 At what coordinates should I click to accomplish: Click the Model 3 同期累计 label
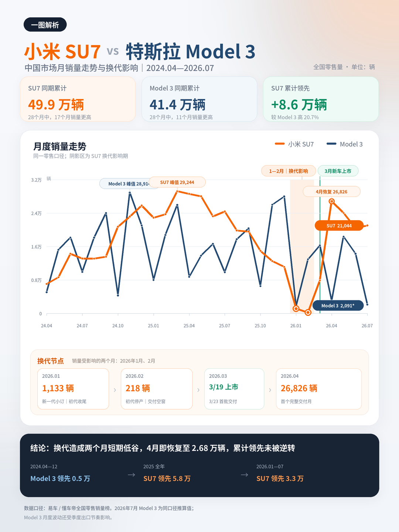[x=174, y=88]
